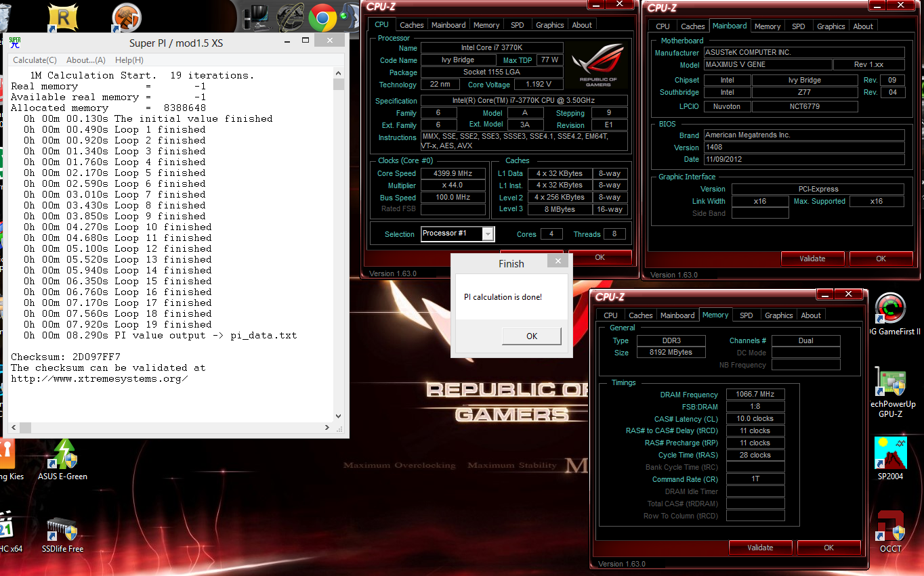The width and height of the screenshot is (924, 576).
Task: Switch to Memory tab in CPU-Z Mainboard window
Action: [x=768, y=26]
